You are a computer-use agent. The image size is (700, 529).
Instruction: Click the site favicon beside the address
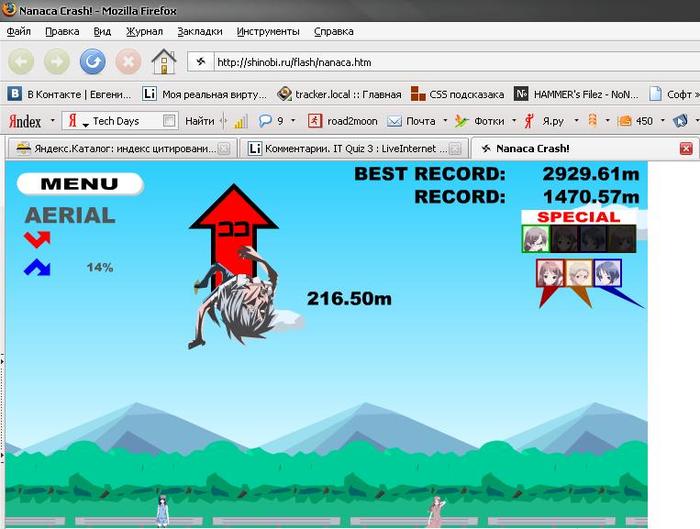click(x=200, y=62)
